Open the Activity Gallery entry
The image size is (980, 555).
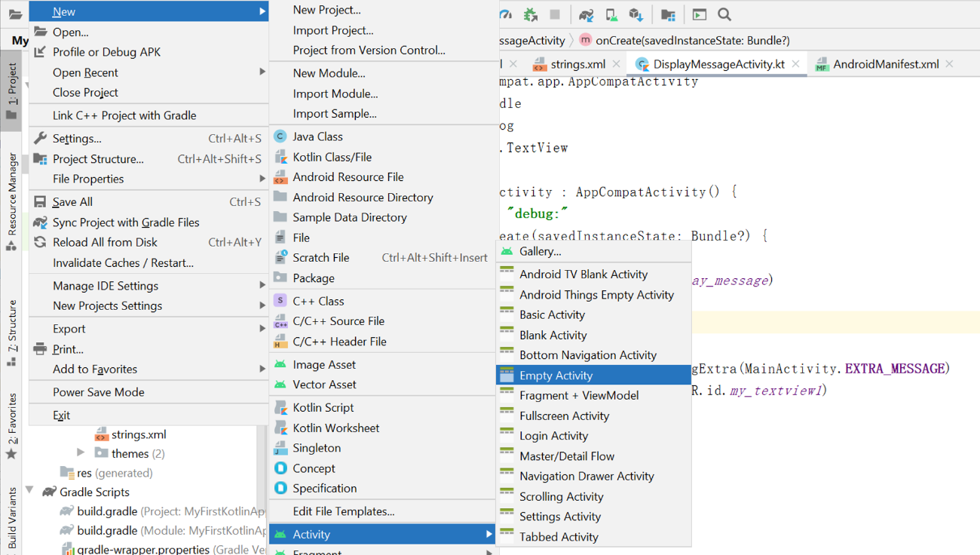click(x=593, y=251)
